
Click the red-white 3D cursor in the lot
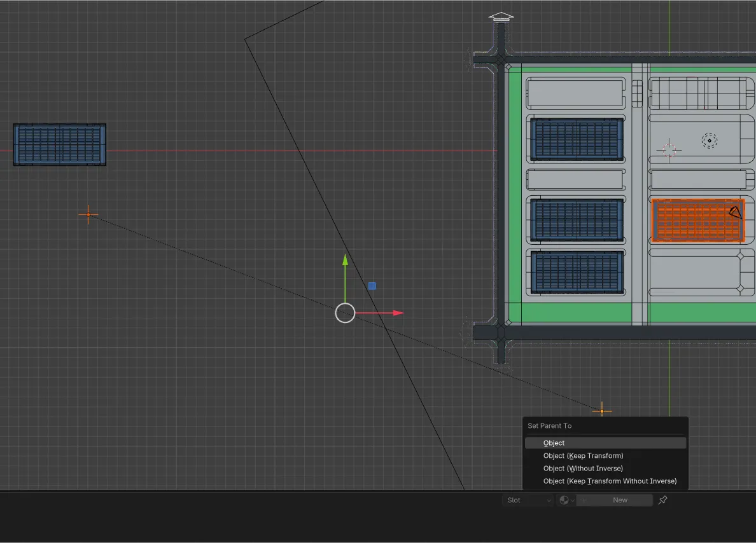click(669, 149)
